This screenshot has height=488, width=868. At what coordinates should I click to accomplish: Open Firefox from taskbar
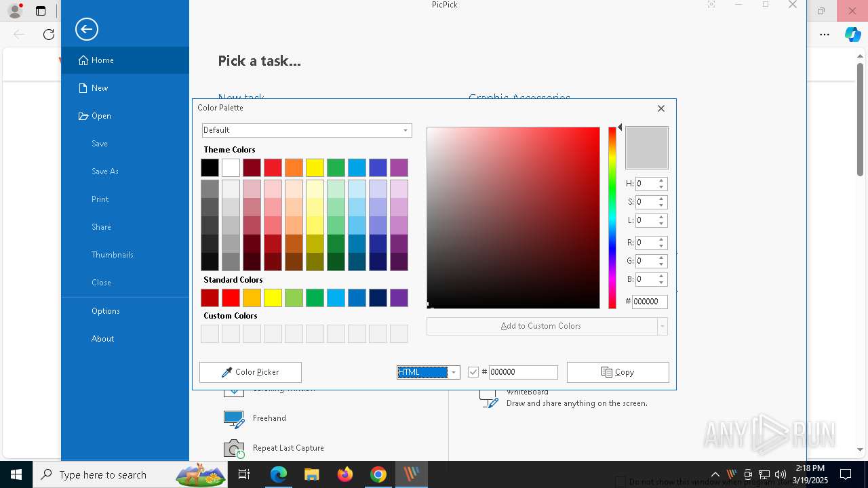[x=345, y=474]
